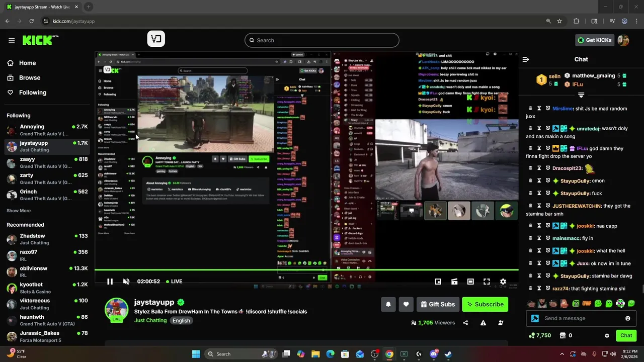Click the notification bell button
The image size is (644, 362).
point(388,304)
